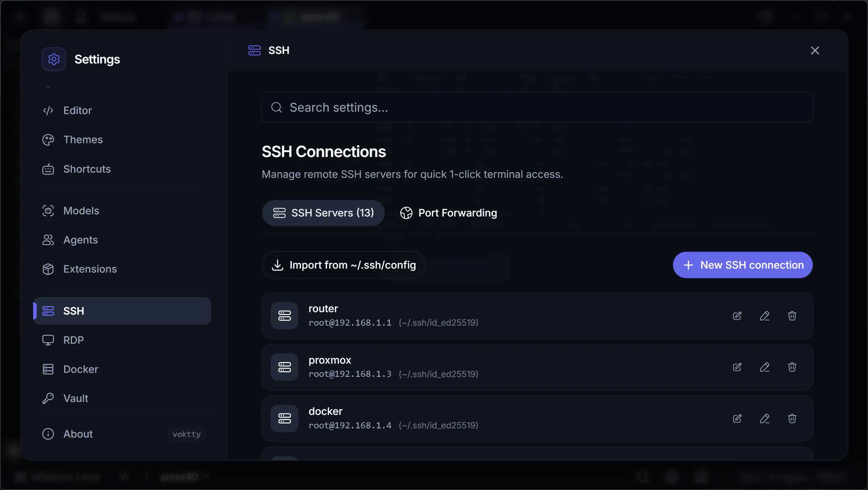Switch to the Port Forwarding tab

[449, 213]
